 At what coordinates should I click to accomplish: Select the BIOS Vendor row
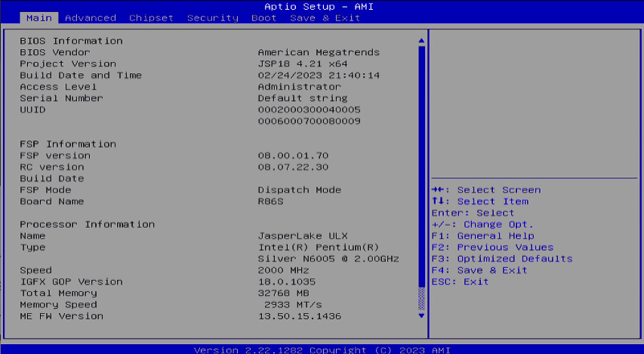(x=199, y=52)
